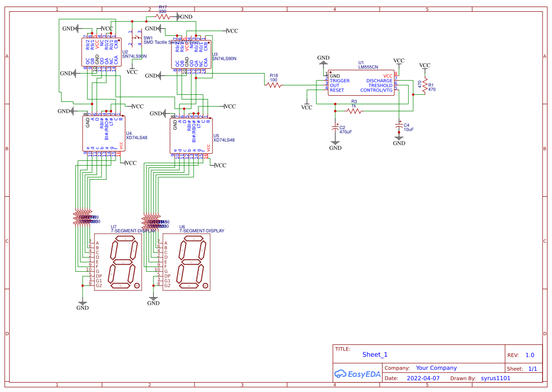Click the syrus1101 drawn-by name
This screenshot has height=392, width=552.
(x=496, y=378)
